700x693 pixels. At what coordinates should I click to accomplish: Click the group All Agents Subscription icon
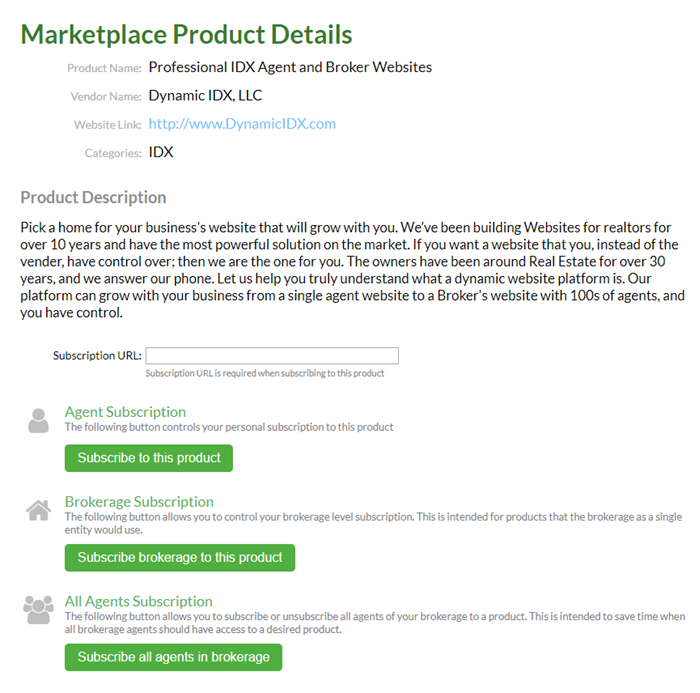click(38, 609)
